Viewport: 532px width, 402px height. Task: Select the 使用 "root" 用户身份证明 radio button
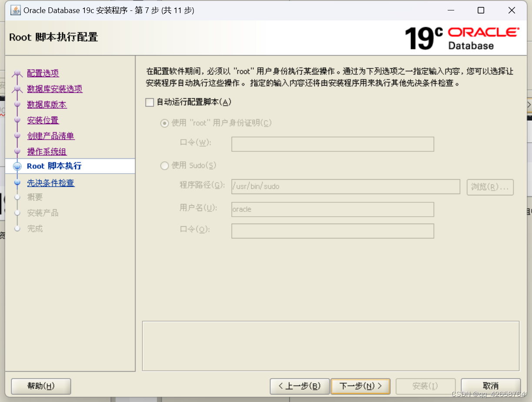tap(164, 123)
